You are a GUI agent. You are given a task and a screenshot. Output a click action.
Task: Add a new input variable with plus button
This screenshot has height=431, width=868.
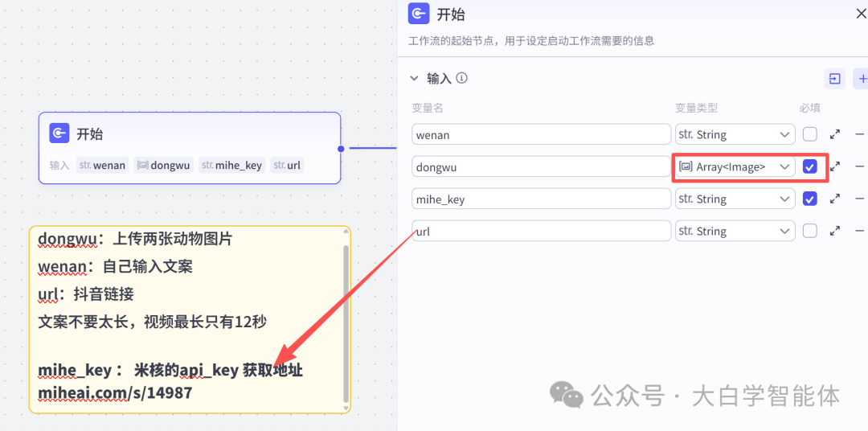click(x=862, y=80)
